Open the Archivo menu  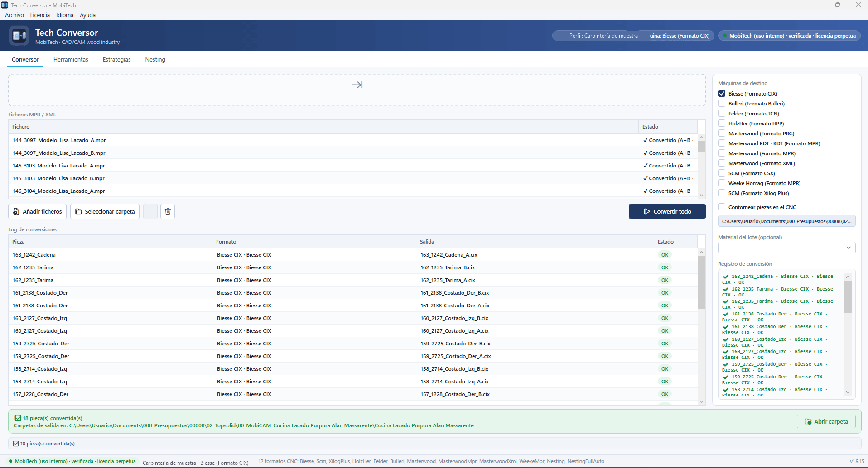(x=14, y=15)
